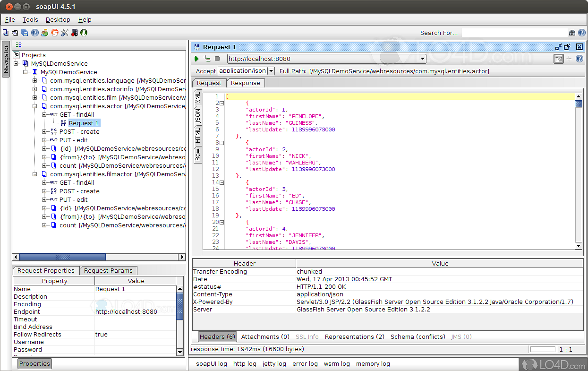Click the navigator tree horizontal scrollbar thumb
Screen dimensions: 588x371
tap(62, 257)
